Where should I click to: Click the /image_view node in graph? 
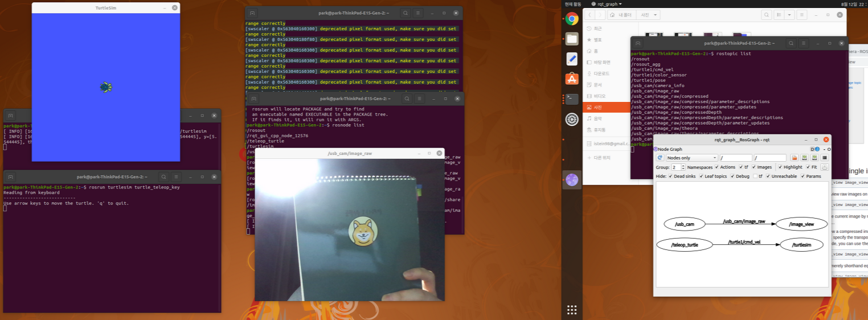pyautogui.click(x=801, y=224)
